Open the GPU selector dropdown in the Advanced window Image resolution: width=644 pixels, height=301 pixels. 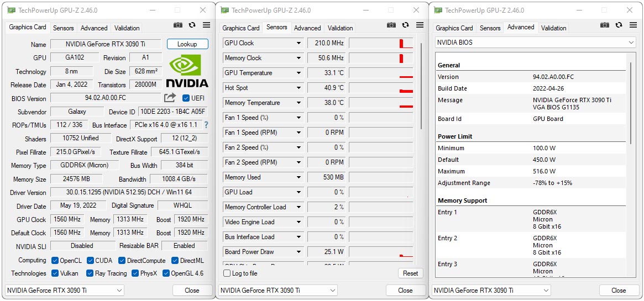(491, 291)
